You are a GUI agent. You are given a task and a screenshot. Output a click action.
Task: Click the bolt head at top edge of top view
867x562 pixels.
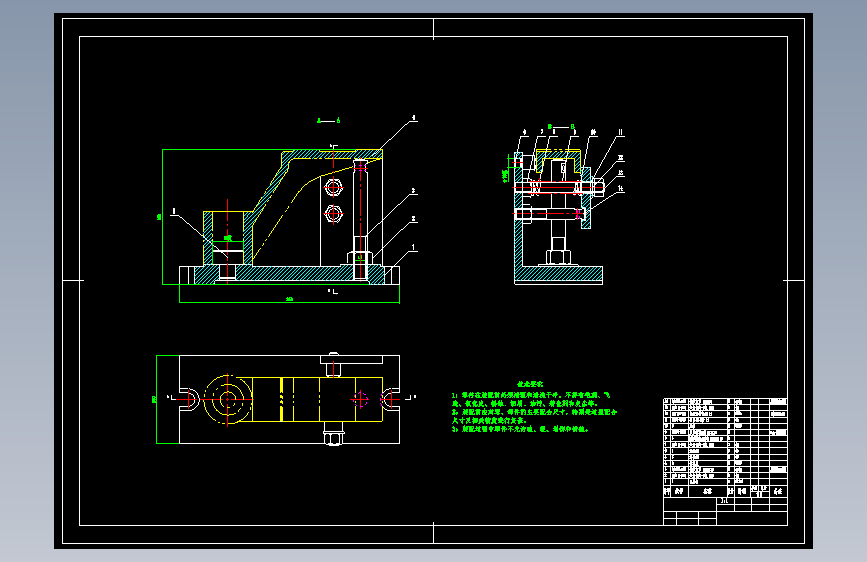(x=333, y=354)
